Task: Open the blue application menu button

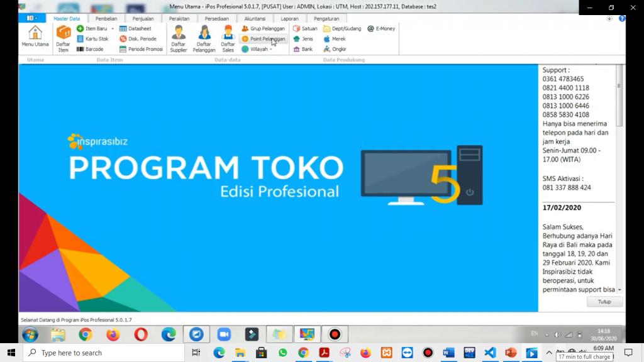Action: (x=32, y=18)
